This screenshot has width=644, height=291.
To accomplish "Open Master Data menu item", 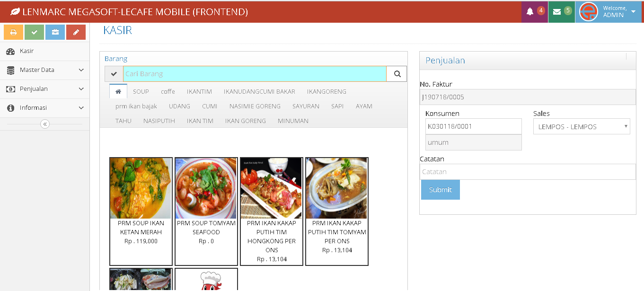I will click(x=45, y=70).
